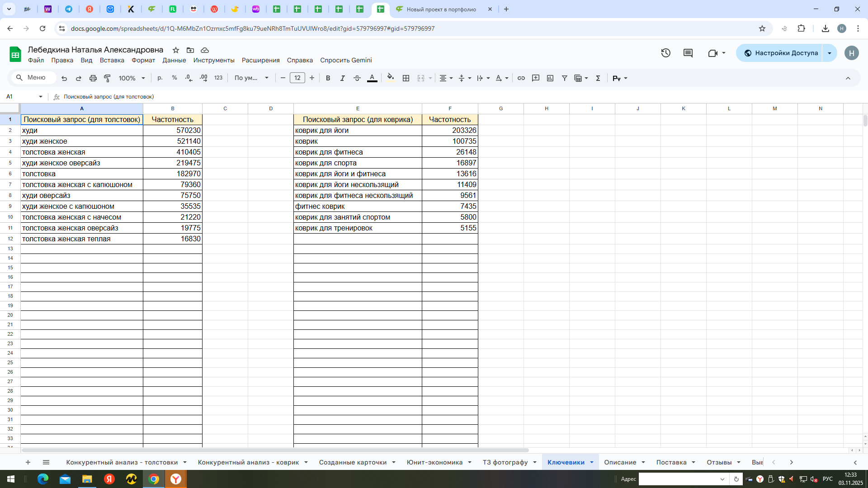Image resolution: width=868 pixels, height=488 pixels.
Task: Open the borders tool
Action: pos(406,78)
